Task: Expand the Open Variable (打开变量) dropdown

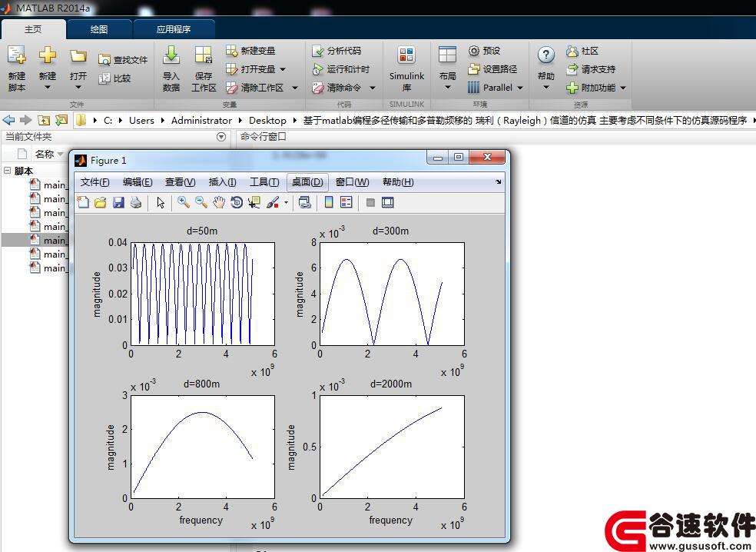Action: 283,69
